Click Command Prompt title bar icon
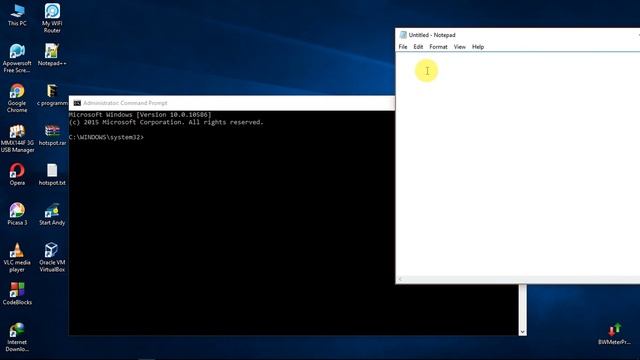 (x=77, y=103)
